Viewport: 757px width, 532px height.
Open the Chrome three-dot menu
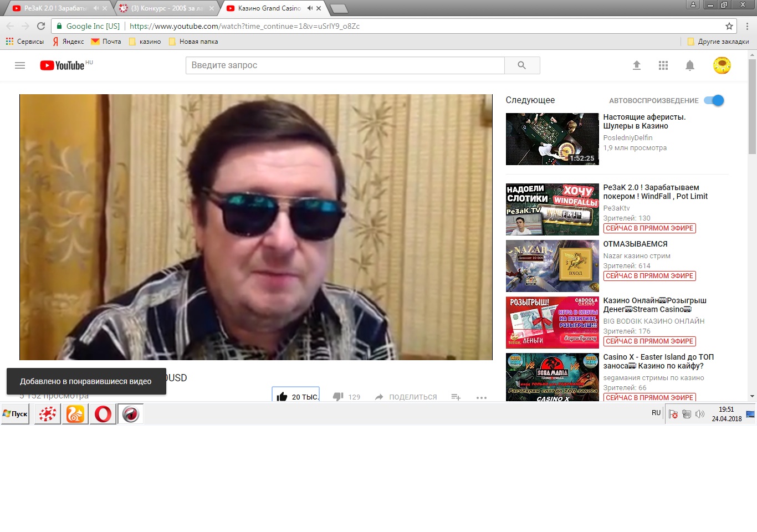coord(747,26)
